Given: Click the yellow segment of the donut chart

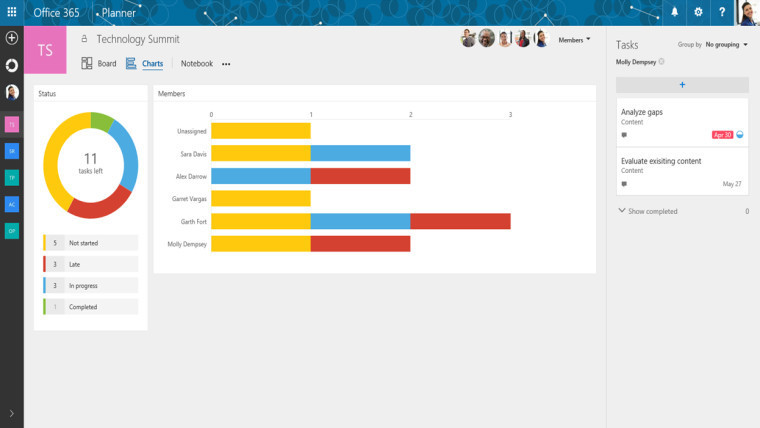Looking at the screenshot, I should pyautogui.click(x=52, y=156).
